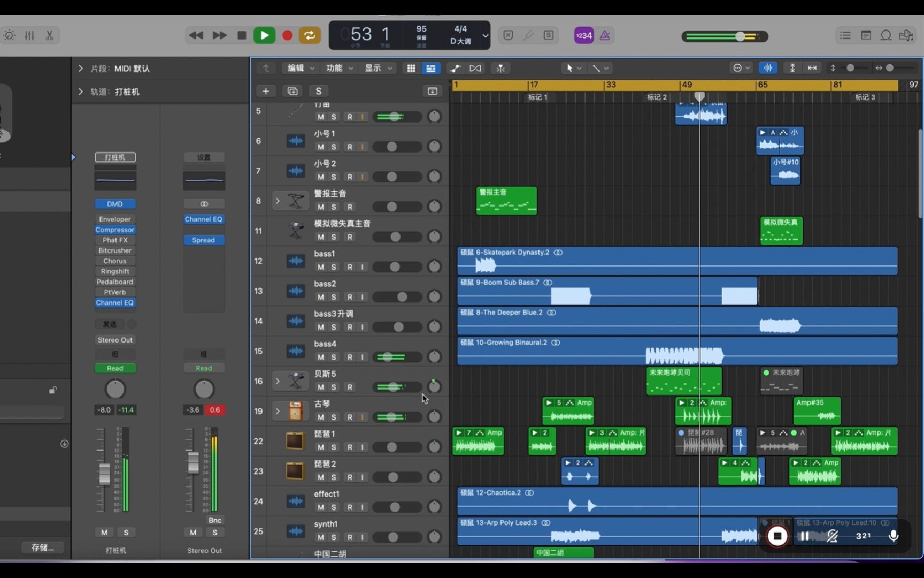
Task: Open the LCD display mode dropdown arrow
Action: coord(485,36)
